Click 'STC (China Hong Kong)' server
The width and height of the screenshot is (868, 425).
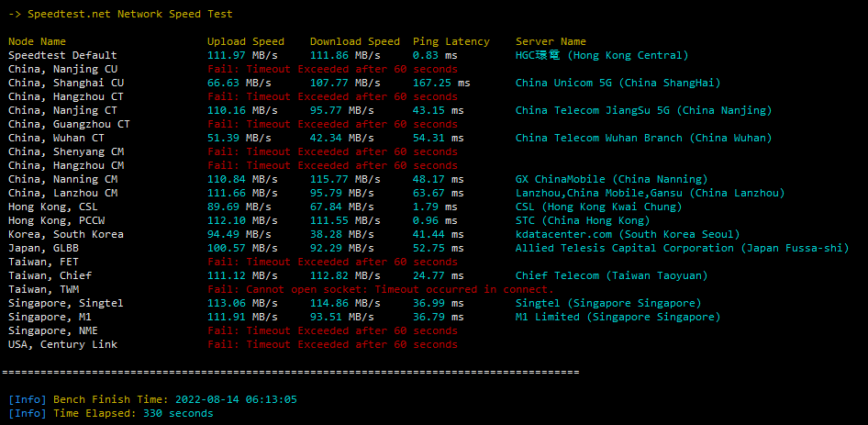point(583,220)
